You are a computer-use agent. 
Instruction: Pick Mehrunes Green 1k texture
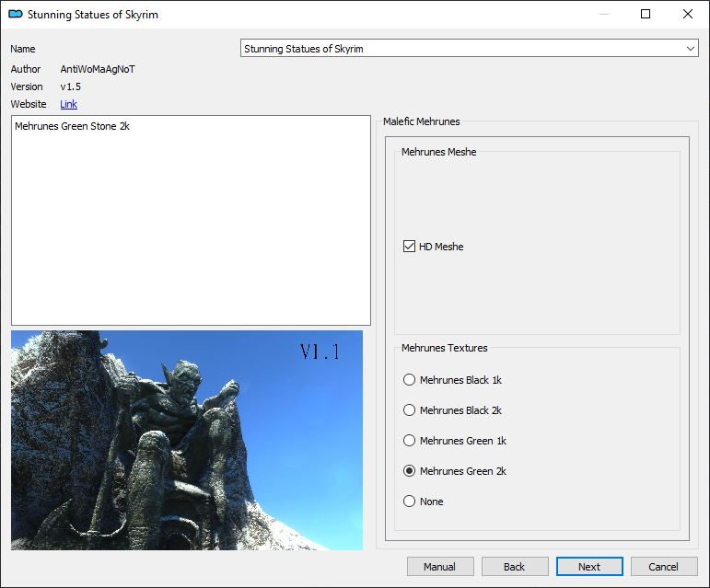(x=410, y=441)
